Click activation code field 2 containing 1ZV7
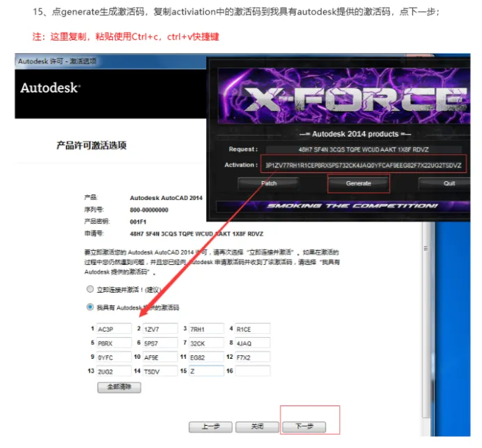 coord(160,329)
